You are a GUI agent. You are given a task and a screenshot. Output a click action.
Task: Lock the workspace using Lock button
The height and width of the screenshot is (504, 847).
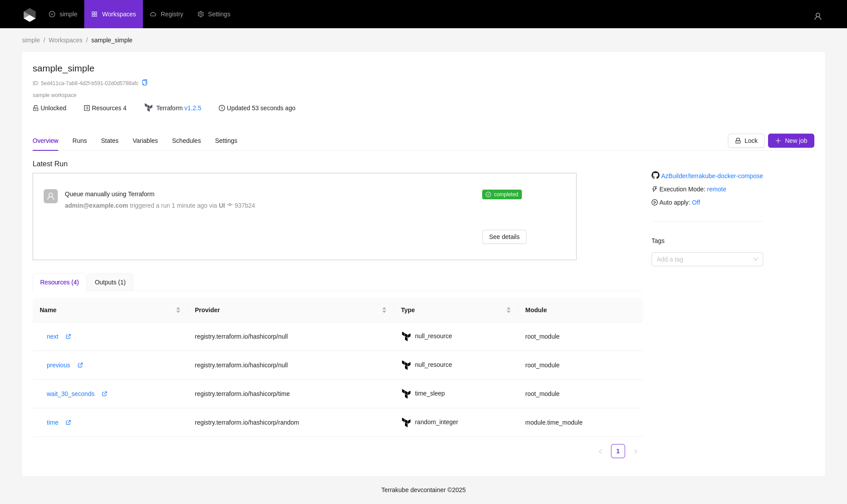click(x=746, y=141)
